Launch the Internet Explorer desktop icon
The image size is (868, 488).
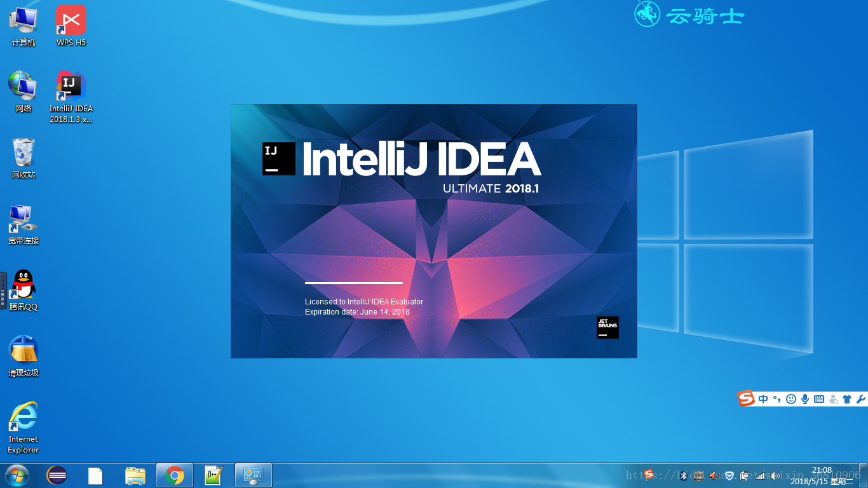[24, 428]
